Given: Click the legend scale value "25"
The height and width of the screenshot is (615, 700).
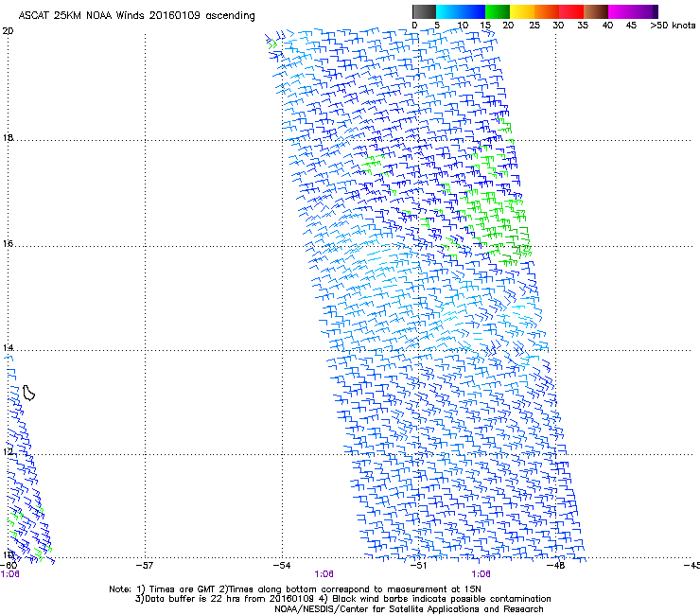Looking at the screenshot, I should coord(534,26).
